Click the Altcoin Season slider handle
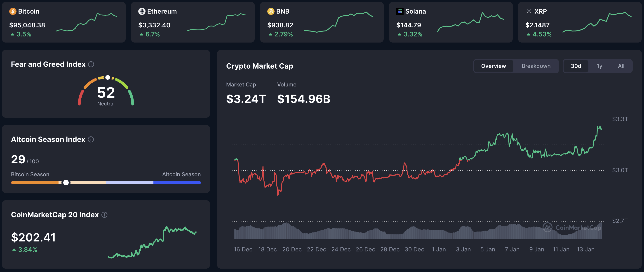 (x=66, y=183)
